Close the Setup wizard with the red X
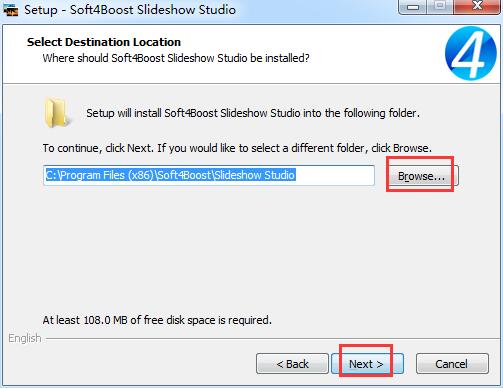This screenshot has width=503, height=388. pos(477,6)
